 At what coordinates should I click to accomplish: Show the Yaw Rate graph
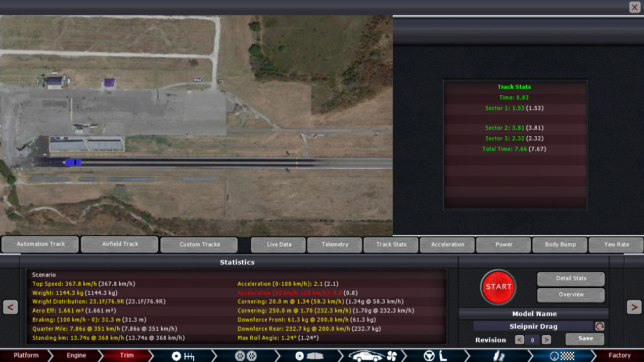616,244
